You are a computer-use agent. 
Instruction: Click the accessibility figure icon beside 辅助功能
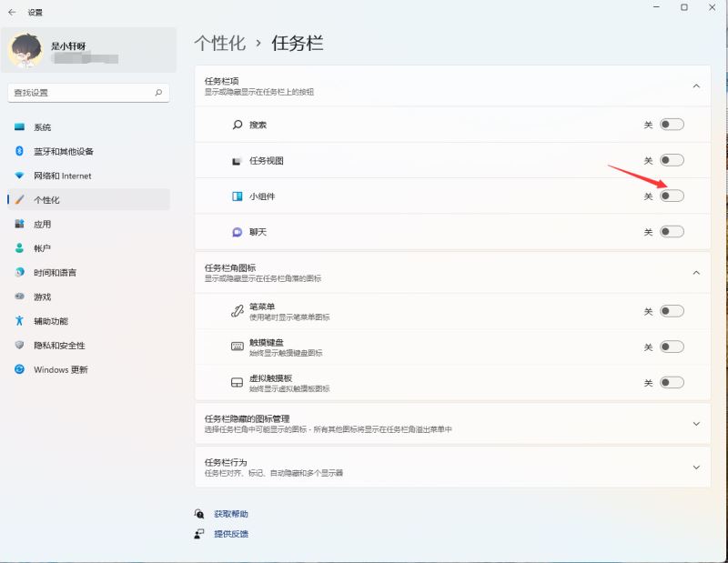tap(19, 320)
